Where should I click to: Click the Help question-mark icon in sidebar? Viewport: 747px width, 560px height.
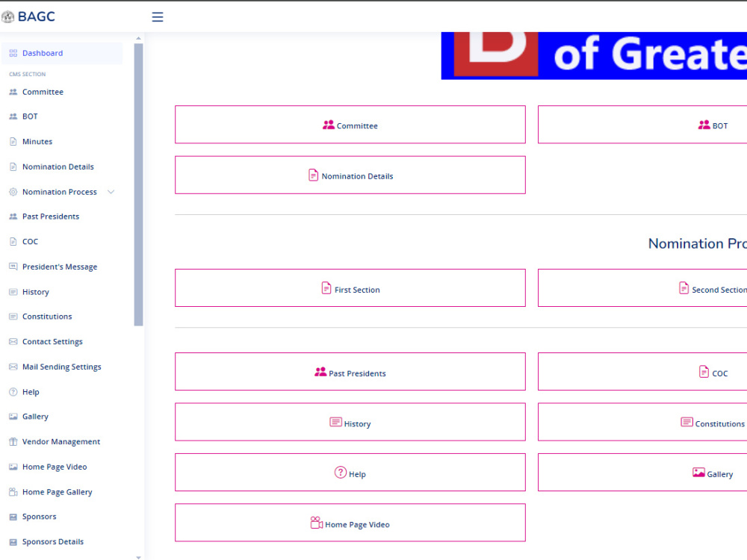click(x=13, y=392)
